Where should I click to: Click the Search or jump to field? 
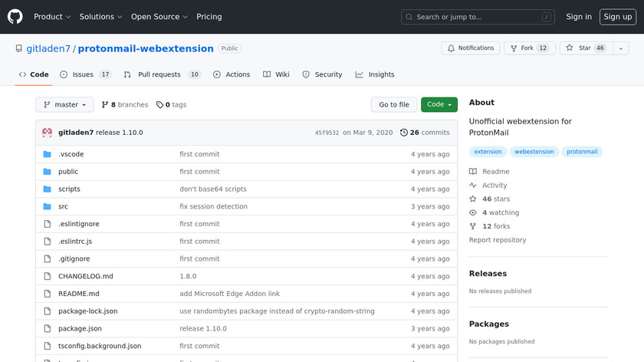478,17
